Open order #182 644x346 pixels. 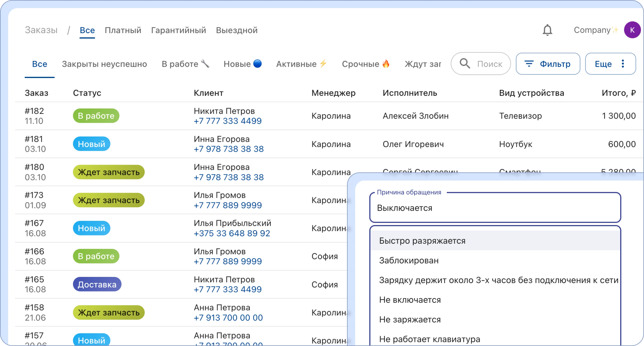(x=34, y=111)
